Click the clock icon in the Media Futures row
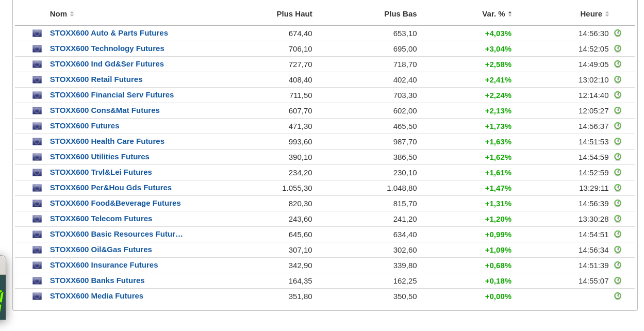Image resolution: width=644 pixels, height=331 pixels. 617,296
